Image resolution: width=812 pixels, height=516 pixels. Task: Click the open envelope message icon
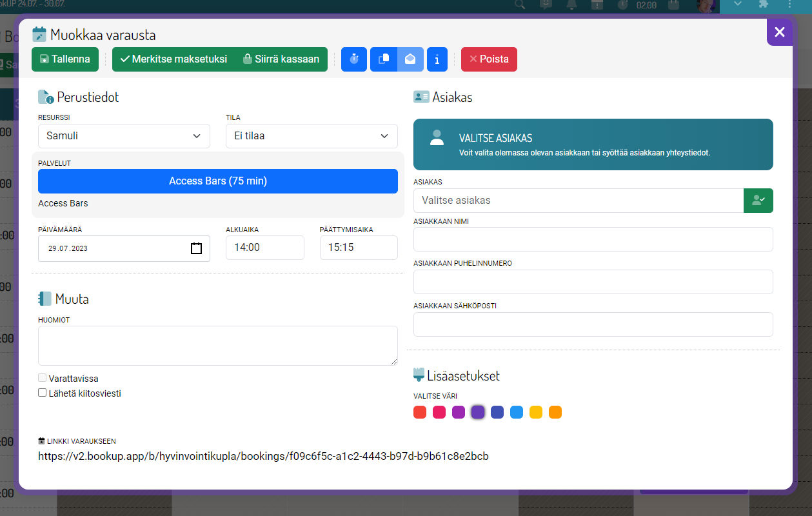pos(410,59)
